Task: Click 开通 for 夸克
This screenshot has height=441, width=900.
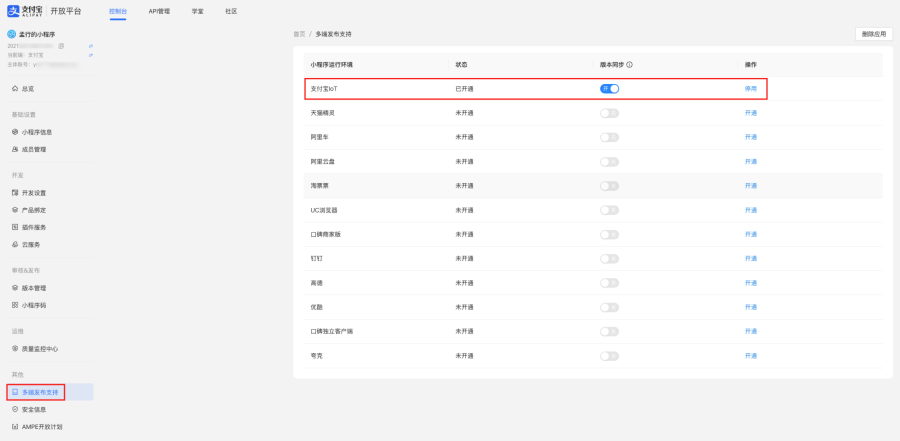Action: [751, 356]
